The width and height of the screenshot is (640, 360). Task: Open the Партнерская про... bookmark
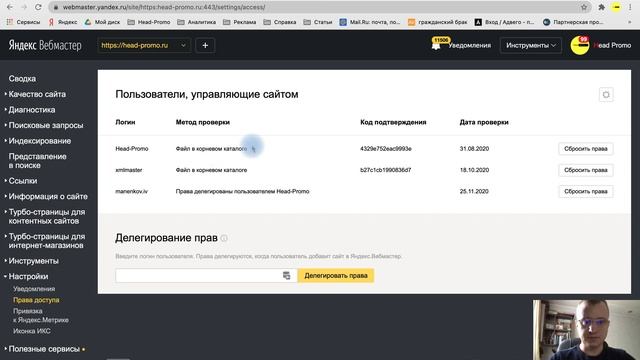point(573,22)
